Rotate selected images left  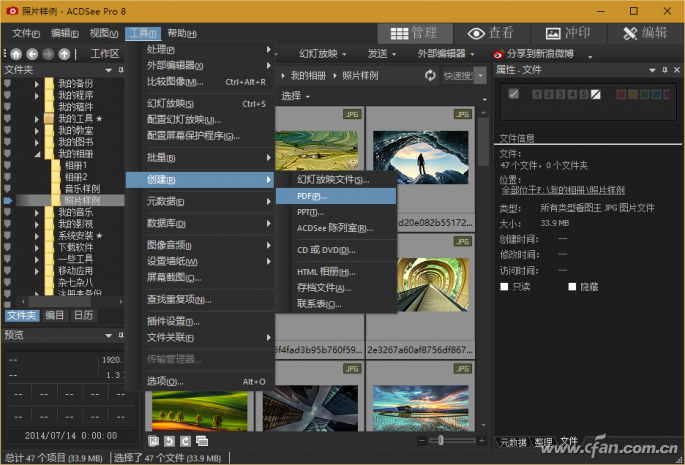click(169, 441)
